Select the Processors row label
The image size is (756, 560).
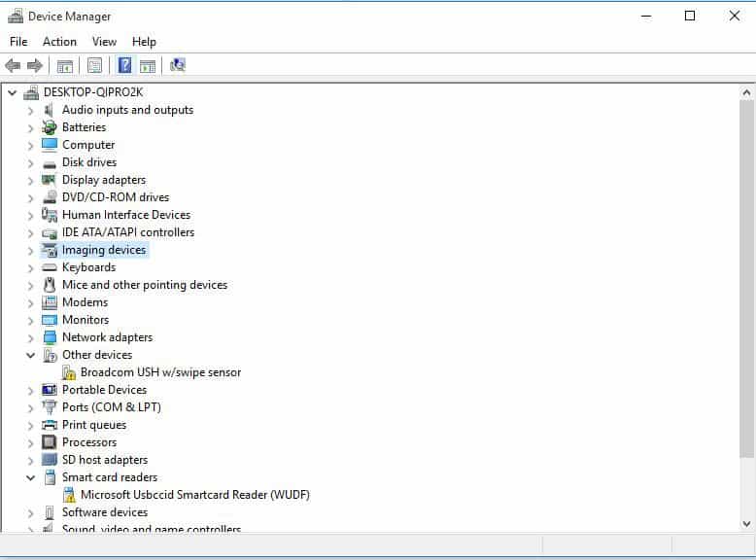(89, 442)
